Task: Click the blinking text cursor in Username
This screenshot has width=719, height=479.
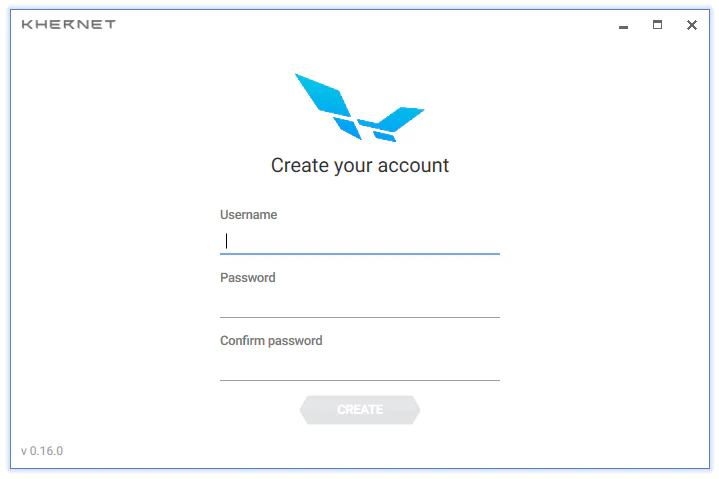Action: tap(227, 241)
